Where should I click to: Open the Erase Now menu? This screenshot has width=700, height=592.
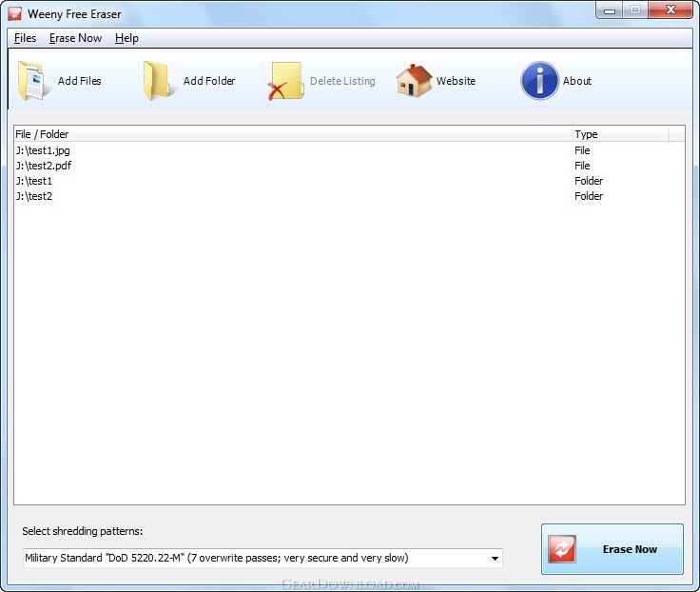coord(75,38)
